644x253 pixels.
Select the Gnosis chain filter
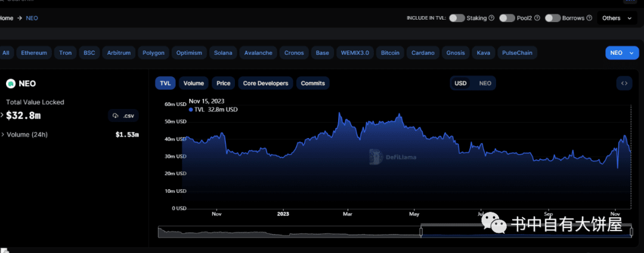[x=456, y=53]
